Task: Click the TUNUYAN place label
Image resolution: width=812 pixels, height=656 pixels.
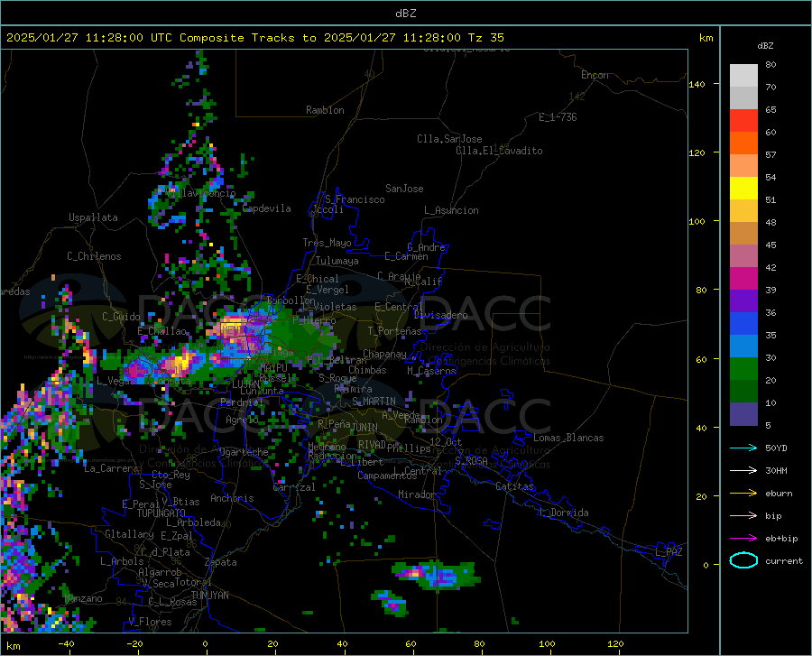Action: (x=209, y=596)
